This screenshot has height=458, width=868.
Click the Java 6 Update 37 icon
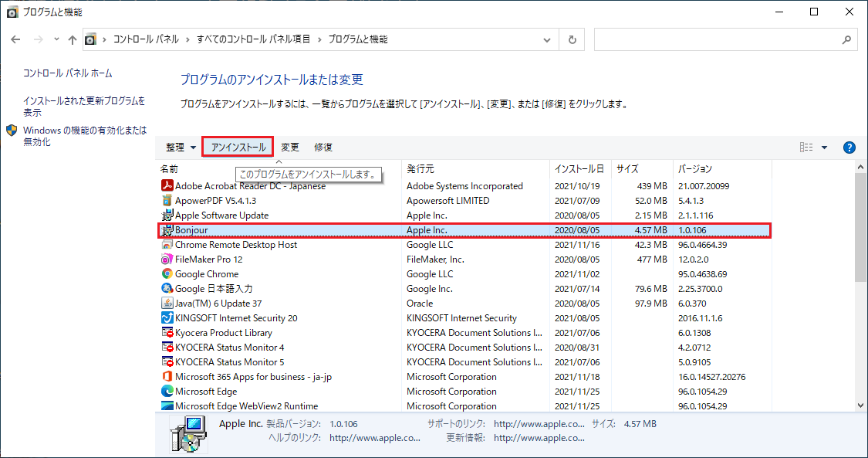[x=167, y=304]
